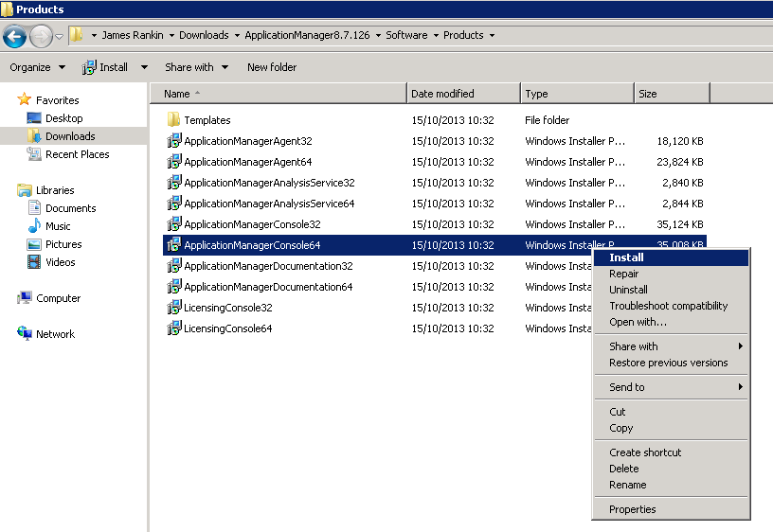This screenshot has width=773, height=532.
Task: Click the Computer icon in sidebar
Action: pyautogui.click(x=25, y=298)
